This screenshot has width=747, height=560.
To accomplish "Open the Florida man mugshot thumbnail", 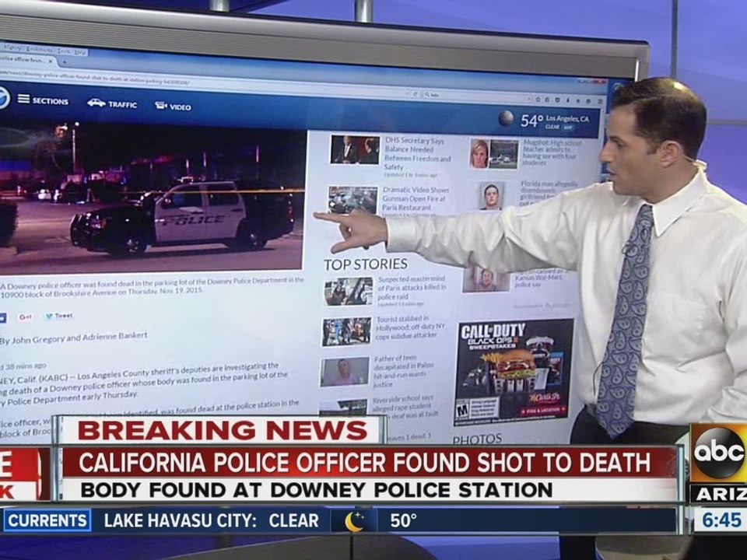I will point(492,196).
